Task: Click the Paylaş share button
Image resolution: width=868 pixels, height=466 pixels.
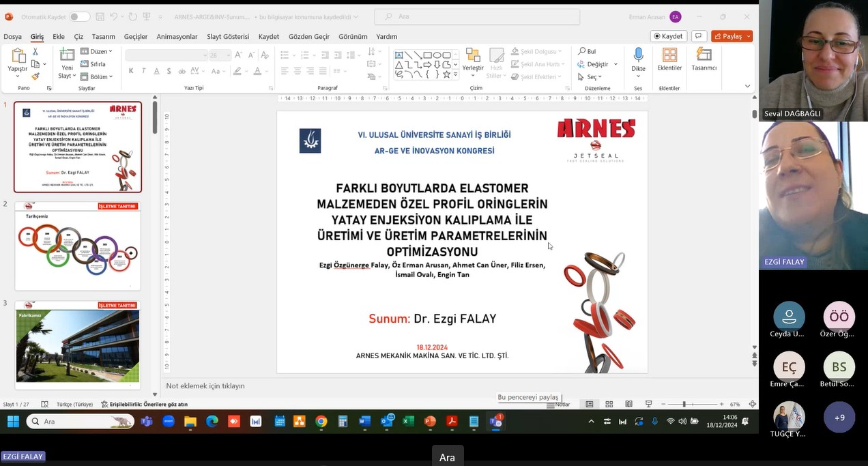Action: point(731,36)
